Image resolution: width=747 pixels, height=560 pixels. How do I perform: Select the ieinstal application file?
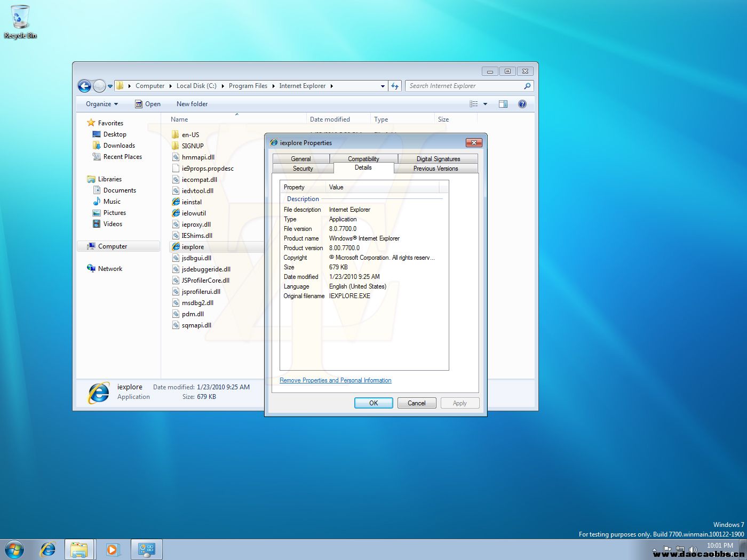pos(192,202)
